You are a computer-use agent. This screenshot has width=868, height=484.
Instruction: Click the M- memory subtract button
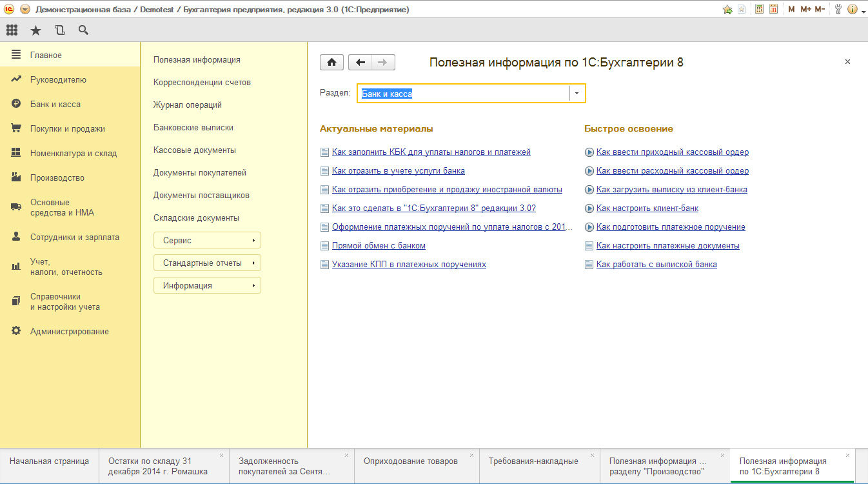click(820, 10)
